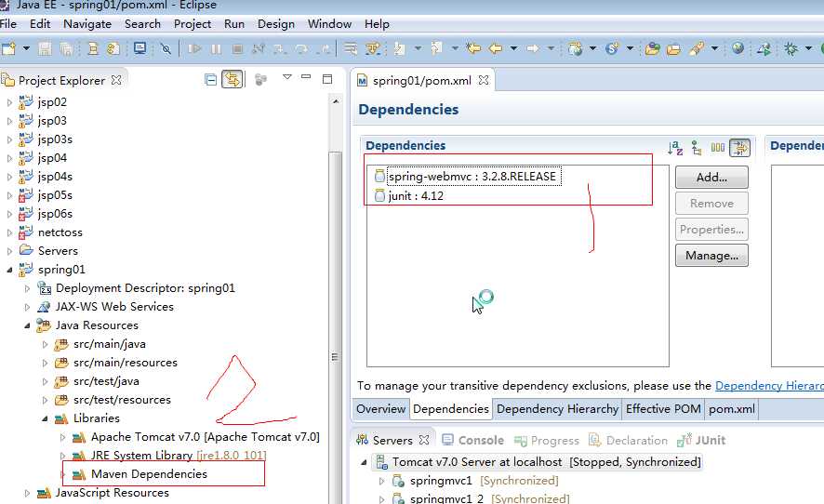Expand Apache Tomcat v7.0 library

click(x=62, y=437)
